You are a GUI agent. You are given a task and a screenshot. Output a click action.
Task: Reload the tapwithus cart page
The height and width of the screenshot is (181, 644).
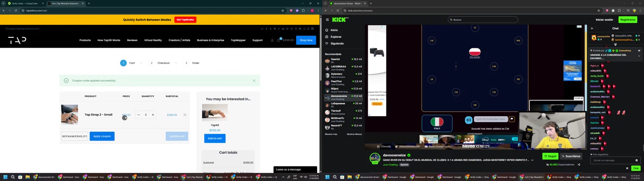pyautogui.click(x=15, y=10)
